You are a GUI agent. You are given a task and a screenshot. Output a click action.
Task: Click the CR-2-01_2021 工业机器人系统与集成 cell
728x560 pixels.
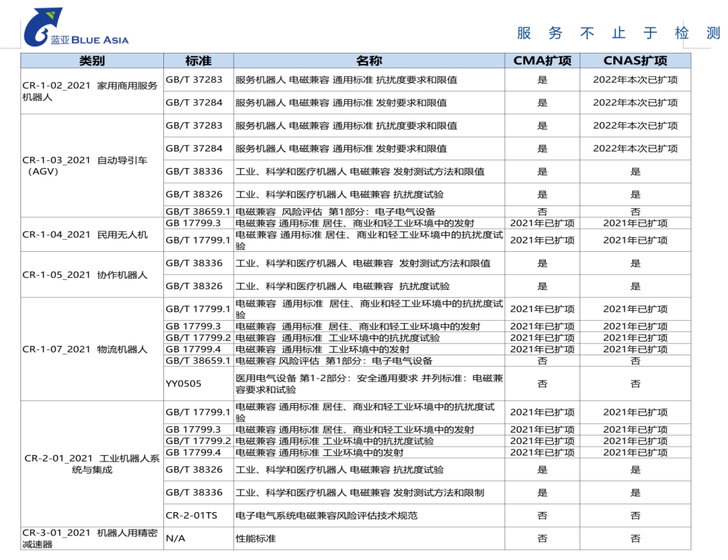click(92, 464)
